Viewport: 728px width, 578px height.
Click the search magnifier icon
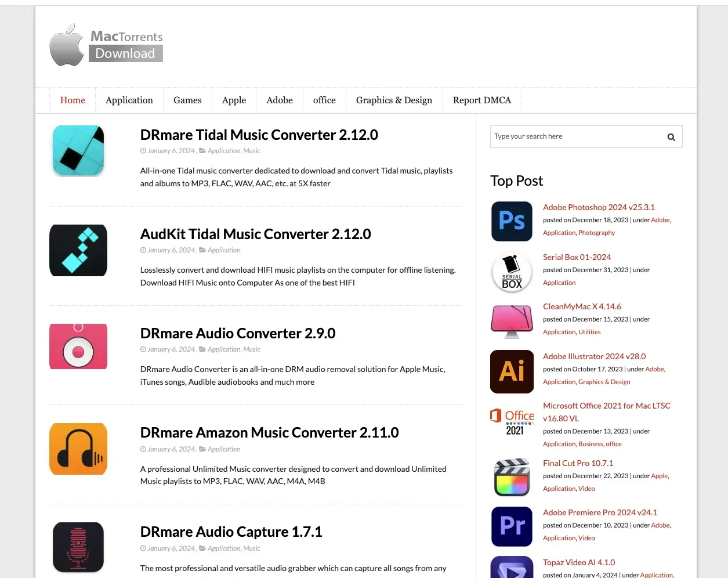[x=671, y=137]
